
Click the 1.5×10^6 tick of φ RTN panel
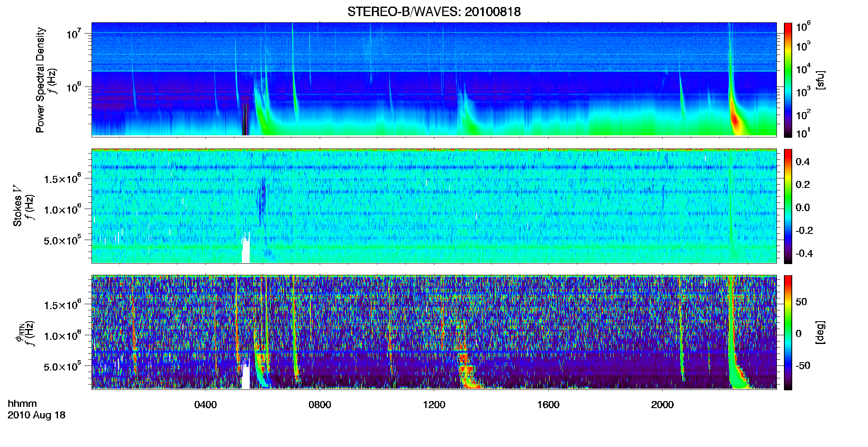pyautogui.click(x=63, y=305)
